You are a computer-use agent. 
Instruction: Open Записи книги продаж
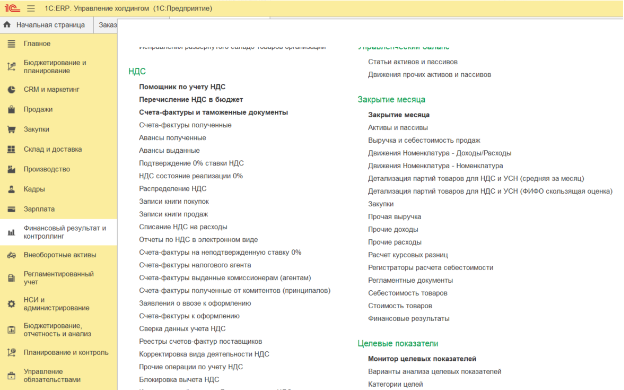click(174, 214)
